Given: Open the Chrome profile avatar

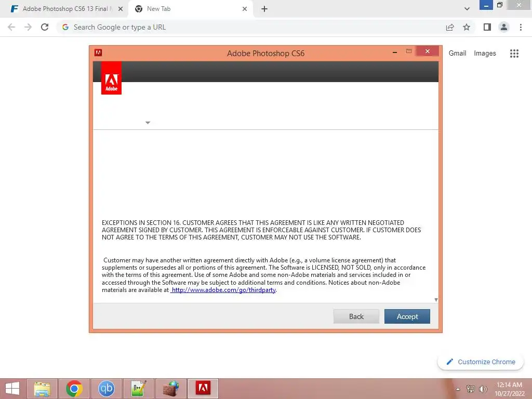Looking at the screenshot, I should (504, 27).
